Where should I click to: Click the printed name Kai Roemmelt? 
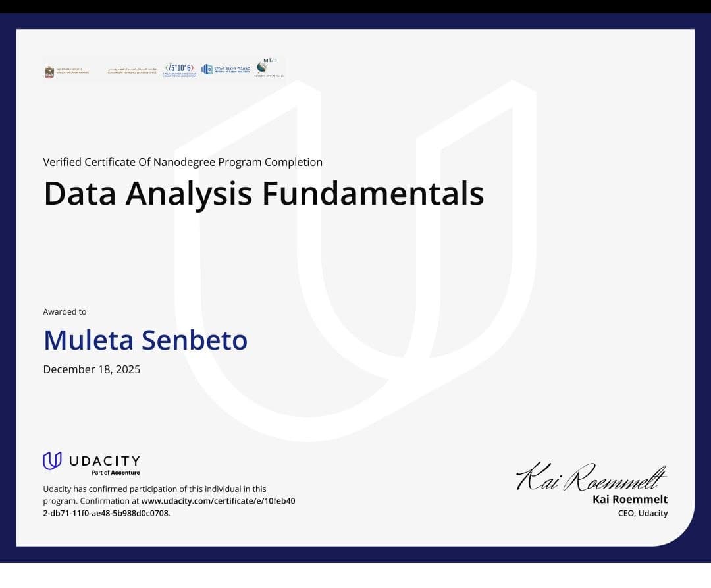630,499
